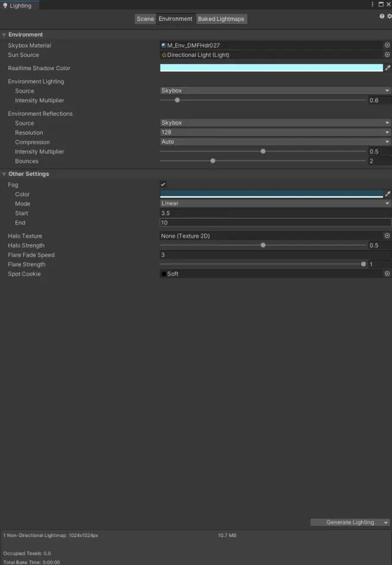Click Reflections Intensity Multiplier slider handle
This screenshot has width=392, height=565.
click(263, 151)
